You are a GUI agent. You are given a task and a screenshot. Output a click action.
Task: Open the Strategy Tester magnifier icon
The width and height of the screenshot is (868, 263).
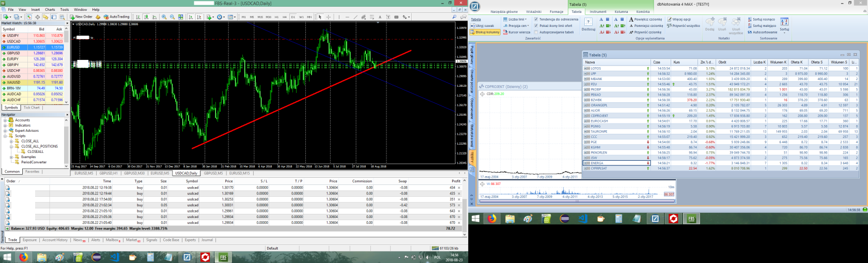coord(62,17)
